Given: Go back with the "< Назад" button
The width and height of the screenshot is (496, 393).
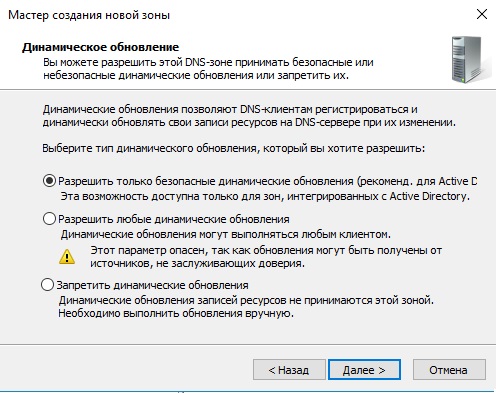Looking at the screenshot, I should (289, 370).
